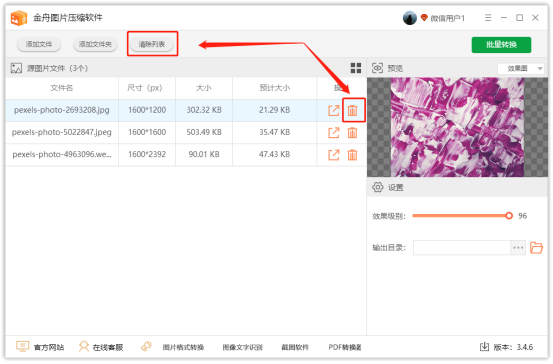Remove pexels-photo-4963096 file via trash icon

352,155
